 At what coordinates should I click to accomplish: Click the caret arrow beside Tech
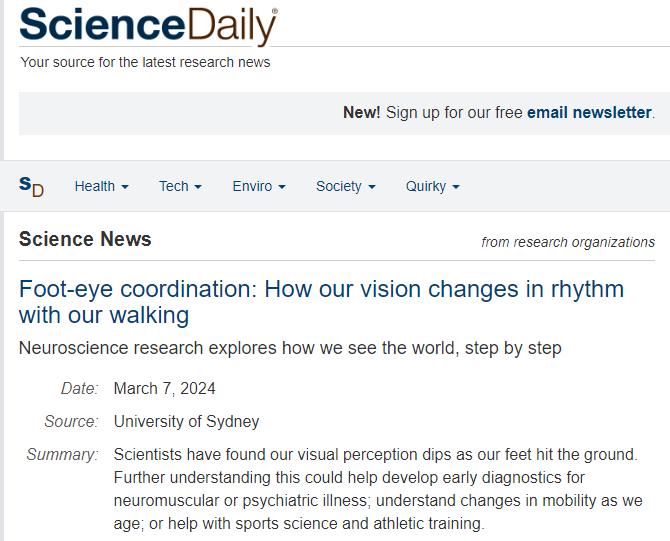pos(198,187)
